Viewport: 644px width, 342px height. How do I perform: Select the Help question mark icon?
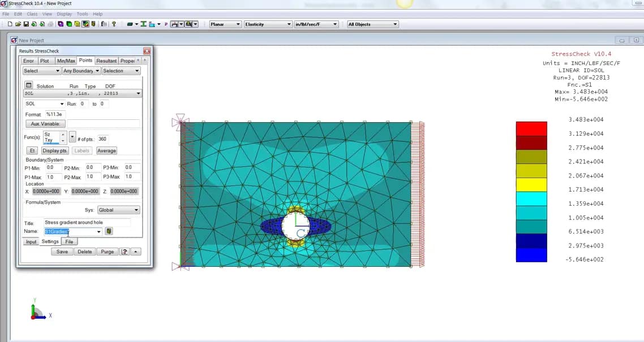pyautogui.click(x=114, y=24)
